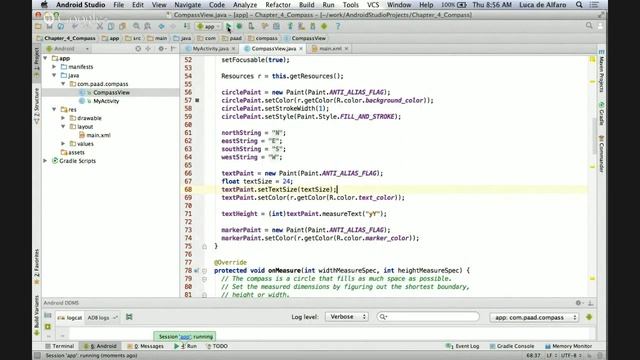Click the Search Everywhere magnifier icon
This screenshot has width=640, height=360.
click(589, 26)
